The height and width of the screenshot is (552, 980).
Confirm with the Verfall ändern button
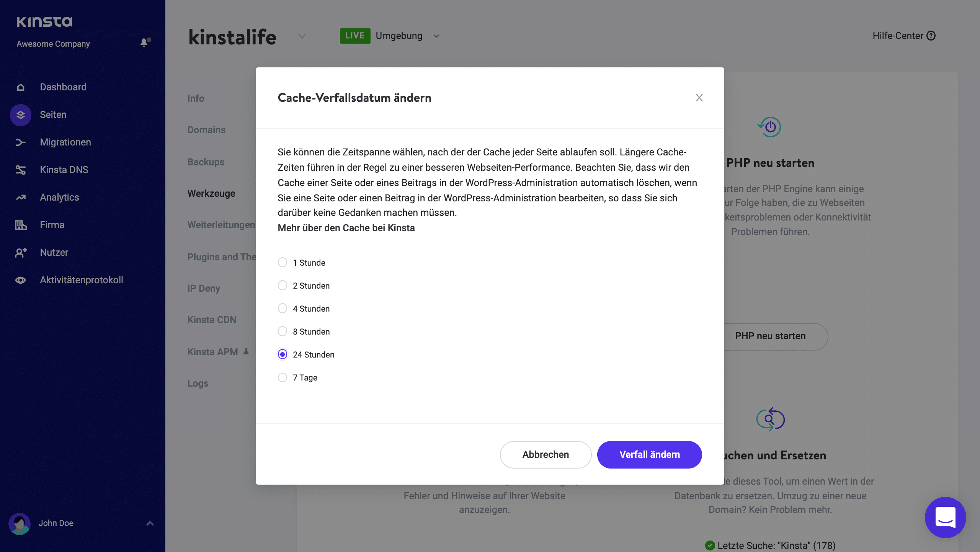point(649,454)
